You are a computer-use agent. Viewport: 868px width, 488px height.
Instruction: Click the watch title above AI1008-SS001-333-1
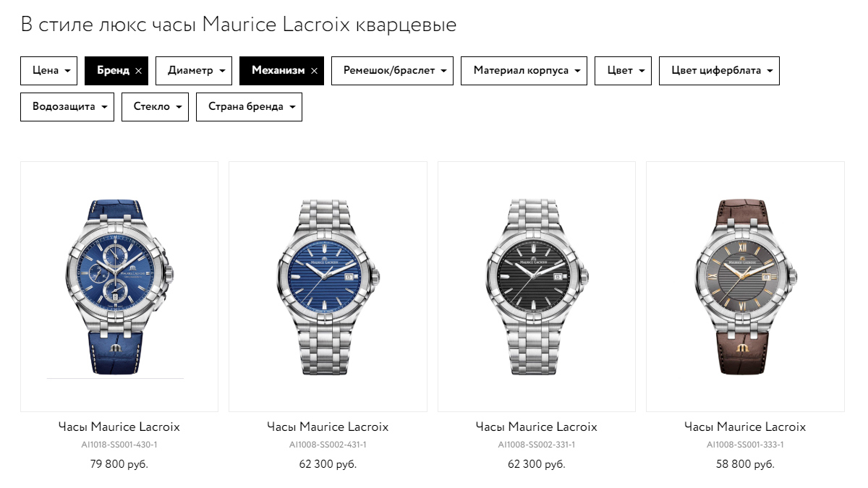click(745, 427)
